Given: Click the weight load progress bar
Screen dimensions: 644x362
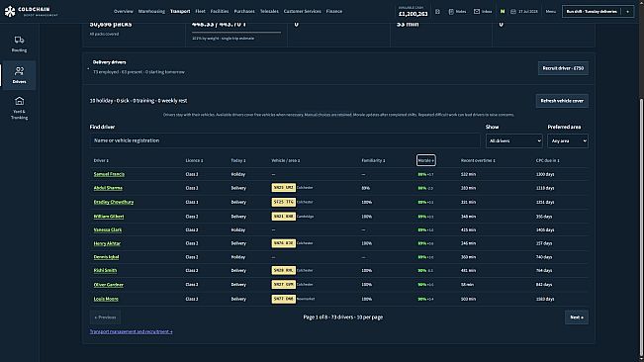Looking at the screenshot, I should click(236, 32).
